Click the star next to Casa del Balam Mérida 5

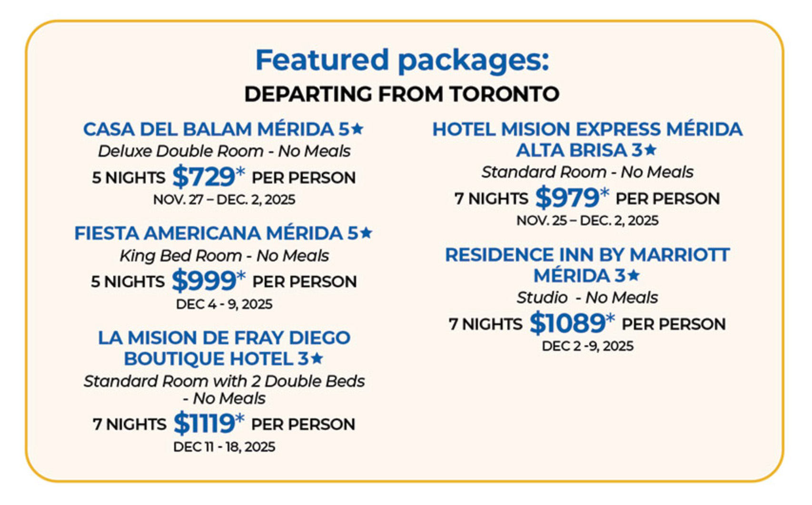(357, 128)
